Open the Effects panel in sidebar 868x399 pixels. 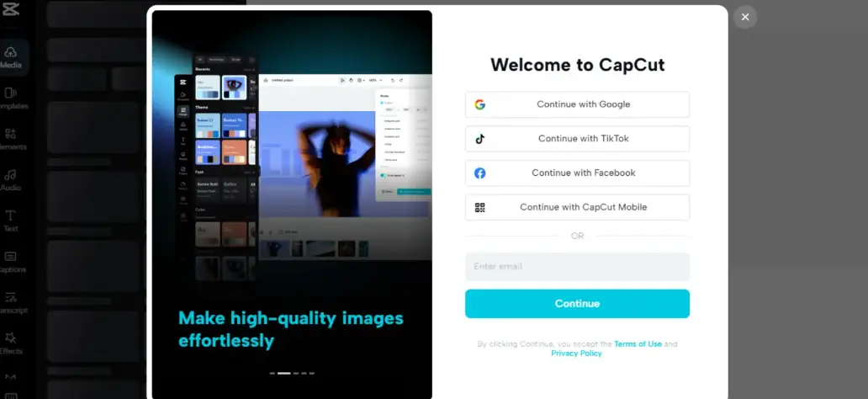click(11, 343)
